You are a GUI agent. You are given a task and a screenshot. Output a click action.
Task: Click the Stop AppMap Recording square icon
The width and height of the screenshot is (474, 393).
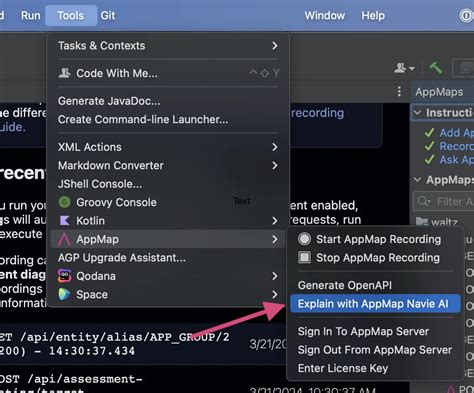point(304,257)
